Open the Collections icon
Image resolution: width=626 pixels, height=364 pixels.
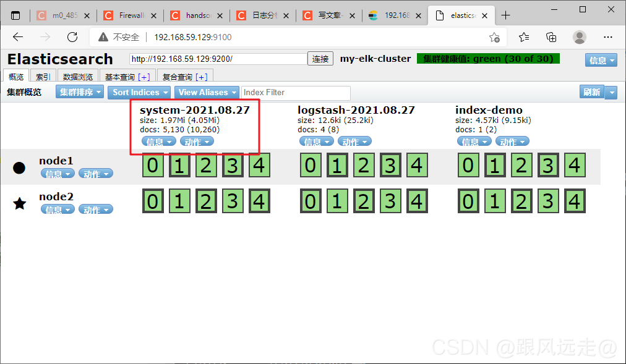pos(551,38)
